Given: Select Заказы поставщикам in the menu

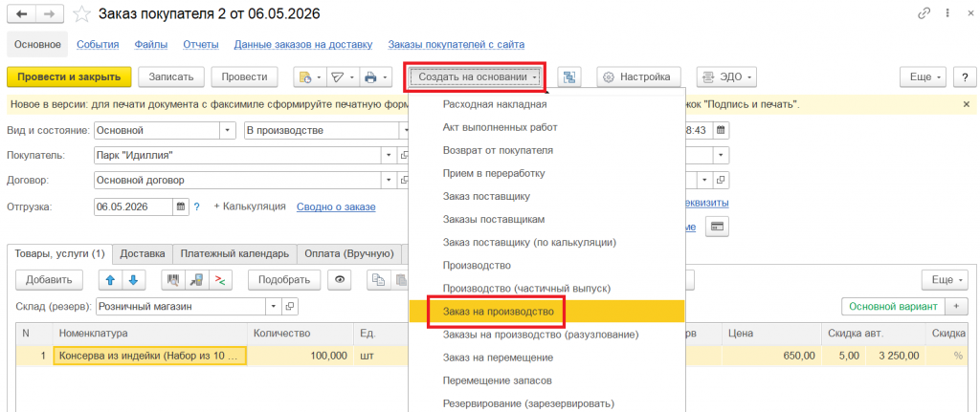Looking at the screenshot, I should coord(546,219).
